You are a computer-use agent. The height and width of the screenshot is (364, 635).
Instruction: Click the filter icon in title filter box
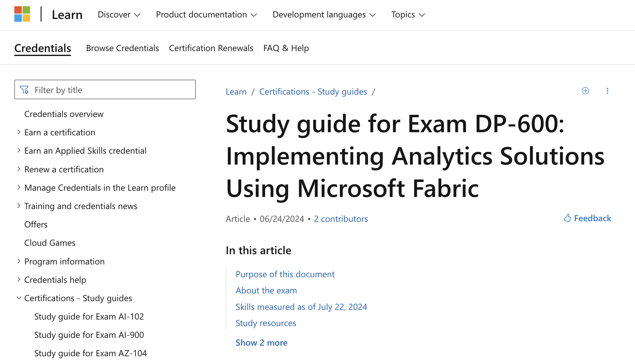[24, 90]
